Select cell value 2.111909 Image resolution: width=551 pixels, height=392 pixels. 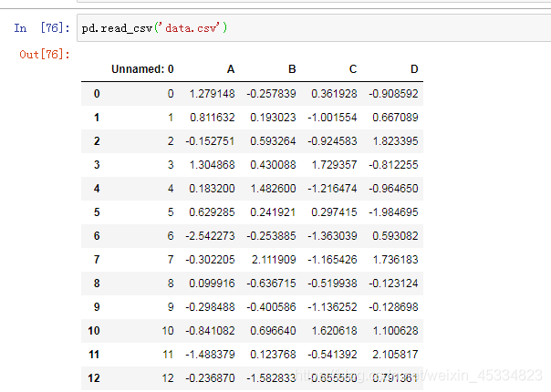click(274, 260)
